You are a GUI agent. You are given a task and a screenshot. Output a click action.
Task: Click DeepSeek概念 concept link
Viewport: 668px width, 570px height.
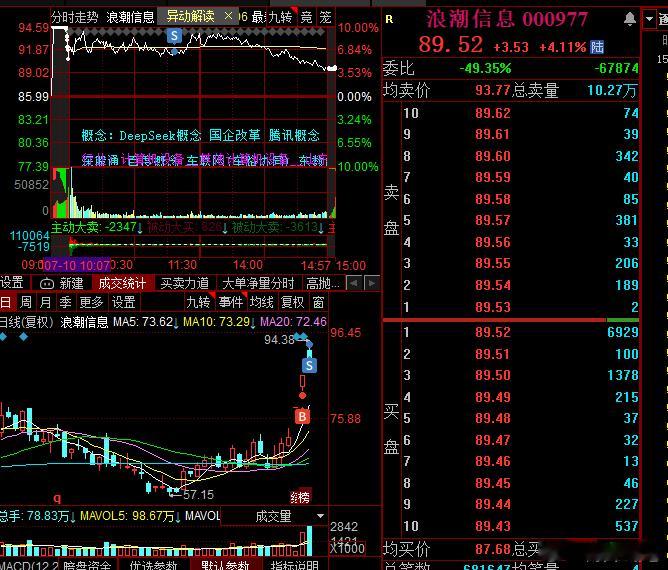point(160,135)
